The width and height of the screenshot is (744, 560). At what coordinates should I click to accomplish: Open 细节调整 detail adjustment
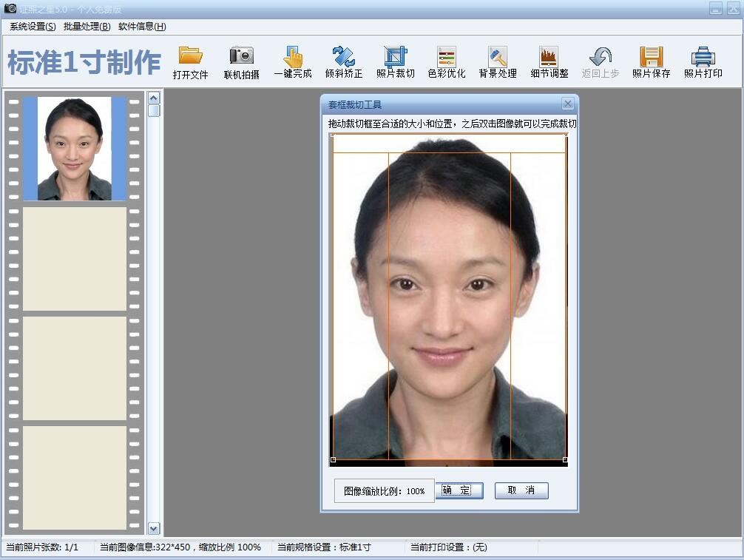click(x=549, y=61)
